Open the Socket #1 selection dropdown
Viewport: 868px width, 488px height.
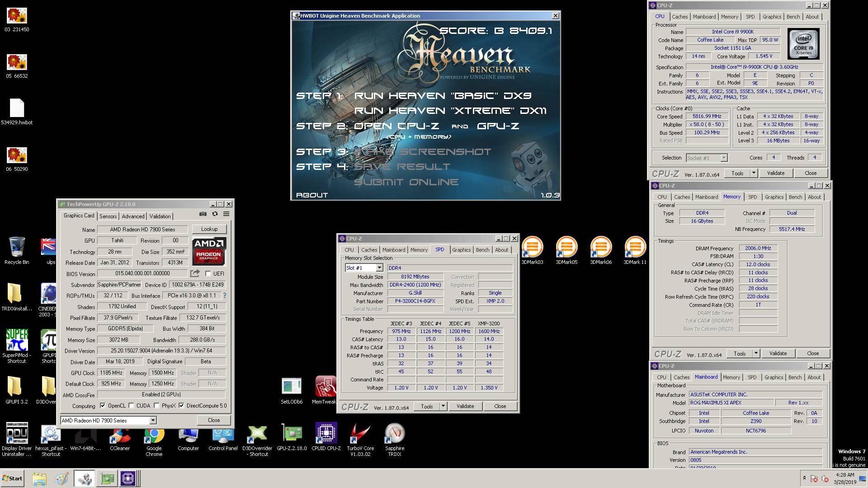point(724,158)
